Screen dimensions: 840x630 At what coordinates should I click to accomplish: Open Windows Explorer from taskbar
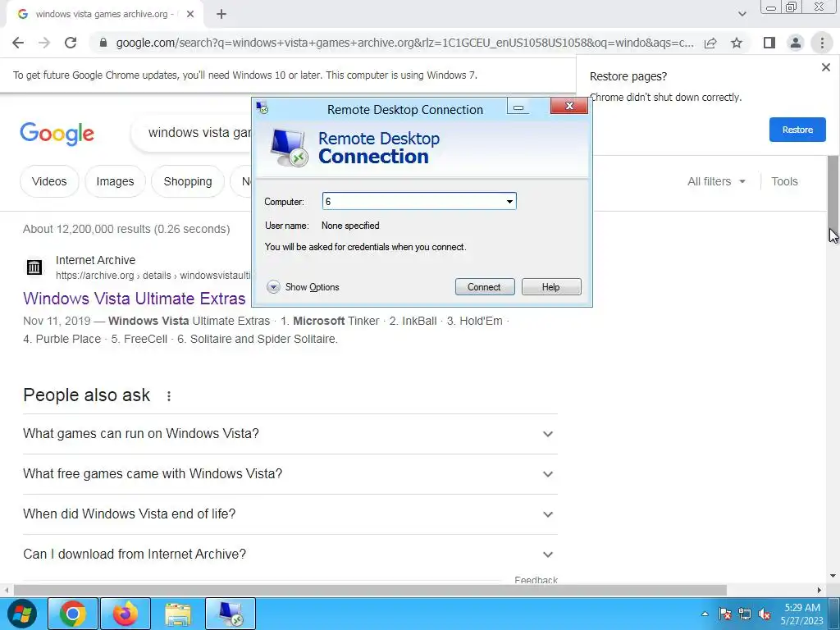(x=178, y=614)
